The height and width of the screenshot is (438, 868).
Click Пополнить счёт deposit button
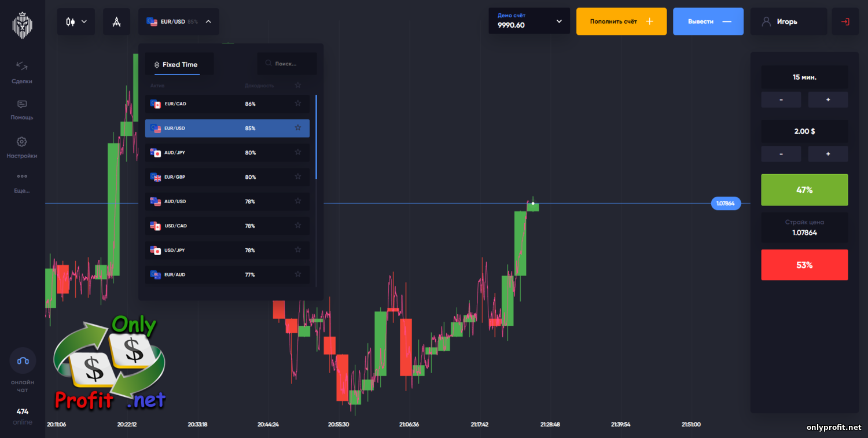coord(621,21)
